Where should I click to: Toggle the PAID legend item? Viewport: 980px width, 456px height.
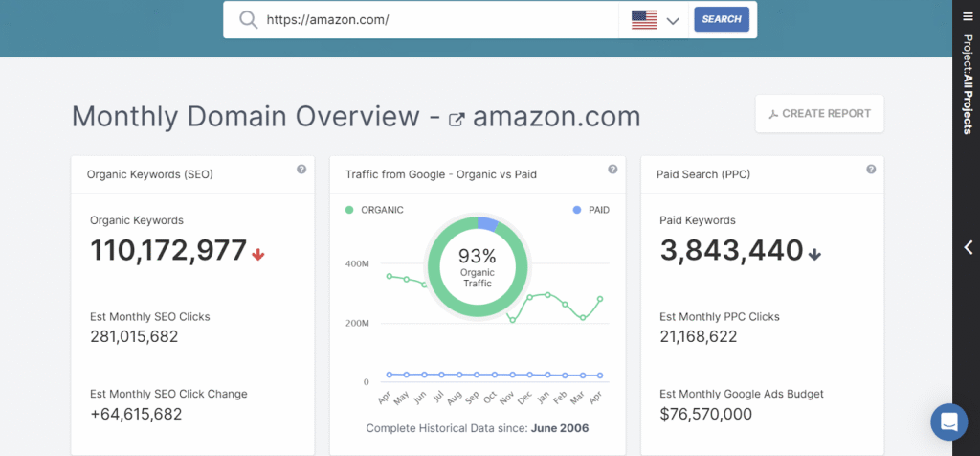pos(591,210)
